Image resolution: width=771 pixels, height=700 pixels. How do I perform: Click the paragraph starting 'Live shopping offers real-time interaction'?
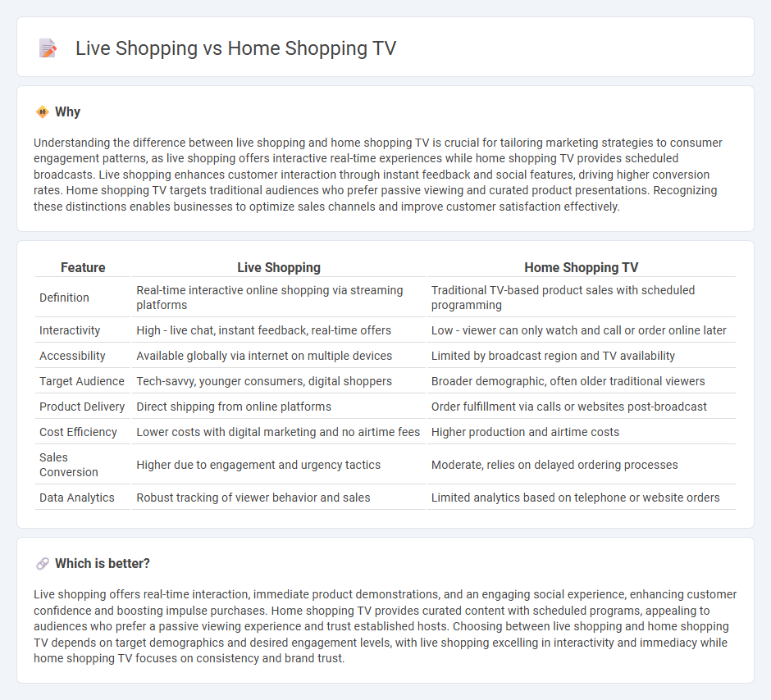coord(385,626)
